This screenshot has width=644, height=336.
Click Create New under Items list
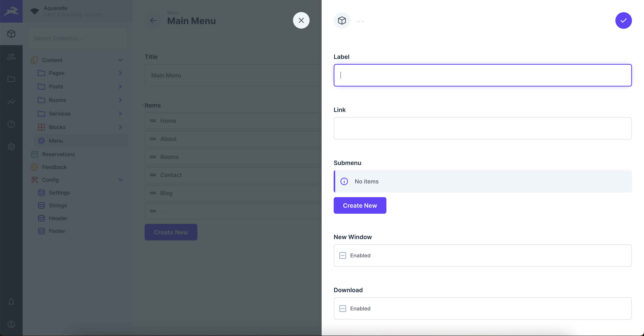coord(171,232)
